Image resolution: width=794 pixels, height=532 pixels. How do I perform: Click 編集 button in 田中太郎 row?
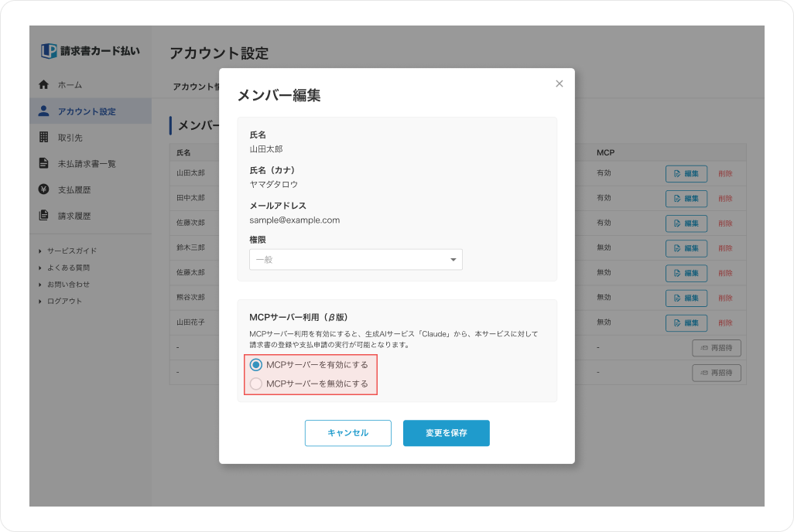point(686,199)
